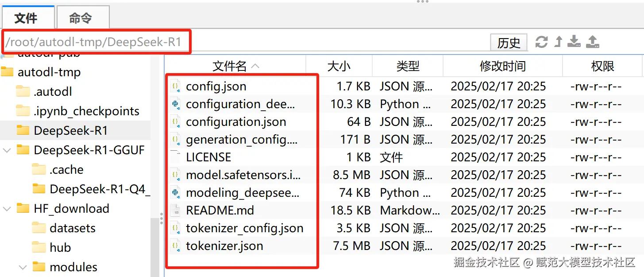Go up to parent directory
Screen dimensions: 644x277
(558, 42)
